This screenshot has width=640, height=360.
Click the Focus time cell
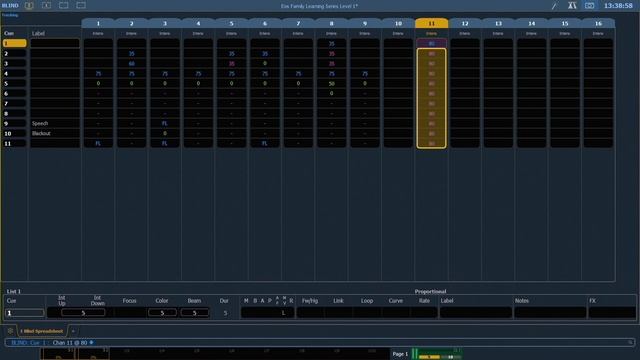(129, 313)
